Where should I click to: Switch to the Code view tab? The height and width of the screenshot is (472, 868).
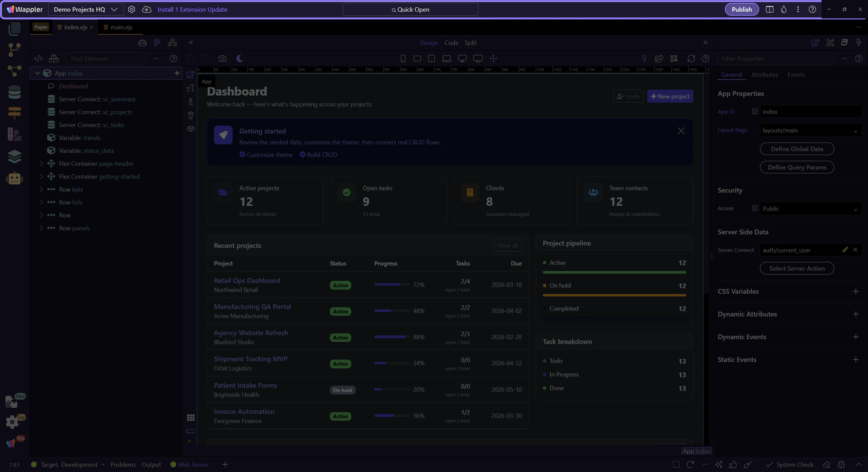451,43
